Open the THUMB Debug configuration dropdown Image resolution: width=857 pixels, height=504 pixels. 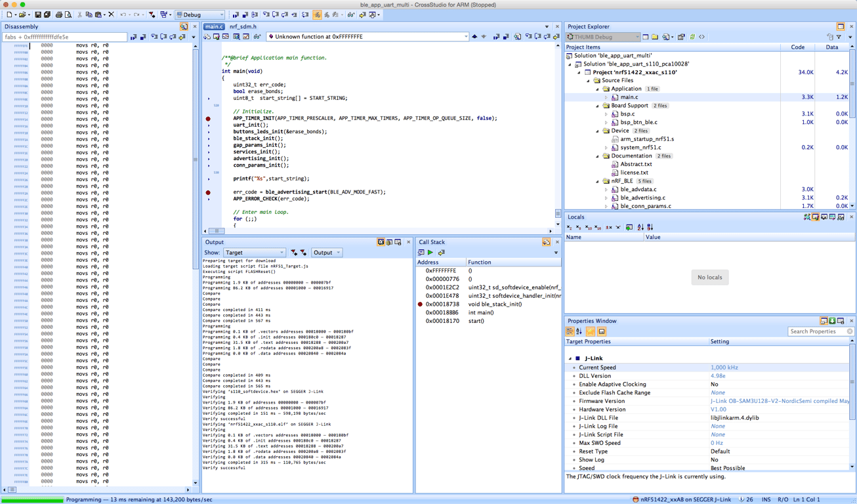pos(602,37)
